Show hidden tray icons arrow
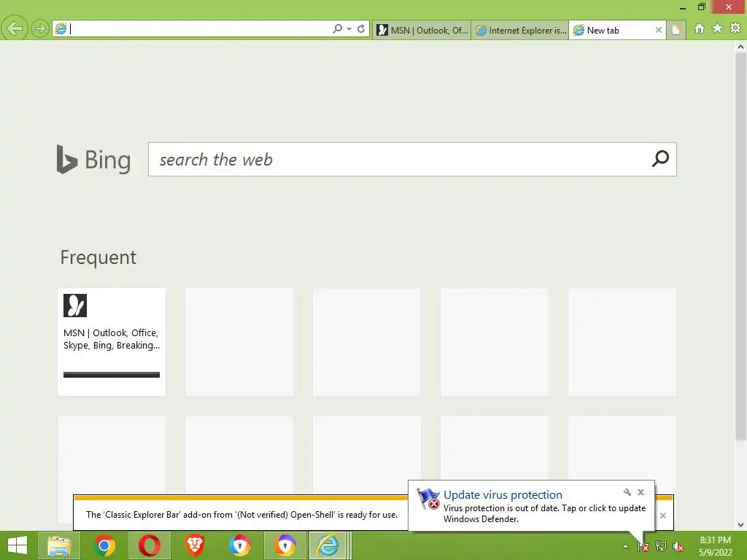Screen dimensions: 747x560 (625, 547)
